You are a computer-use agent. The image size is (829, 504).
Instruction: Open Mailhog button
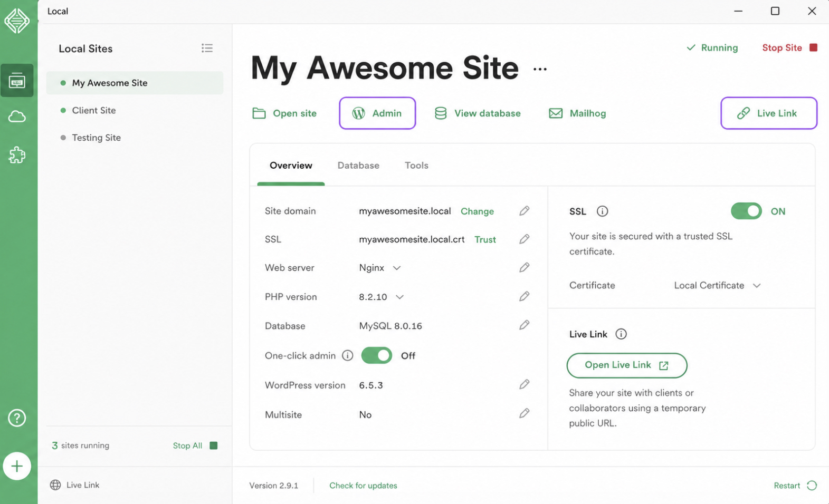point(577,113)
